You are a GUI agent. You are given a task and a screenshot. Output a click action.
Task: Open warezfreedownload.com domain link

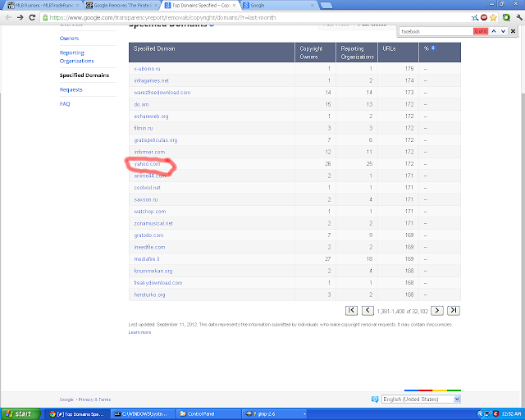click(x=162, y=93)
